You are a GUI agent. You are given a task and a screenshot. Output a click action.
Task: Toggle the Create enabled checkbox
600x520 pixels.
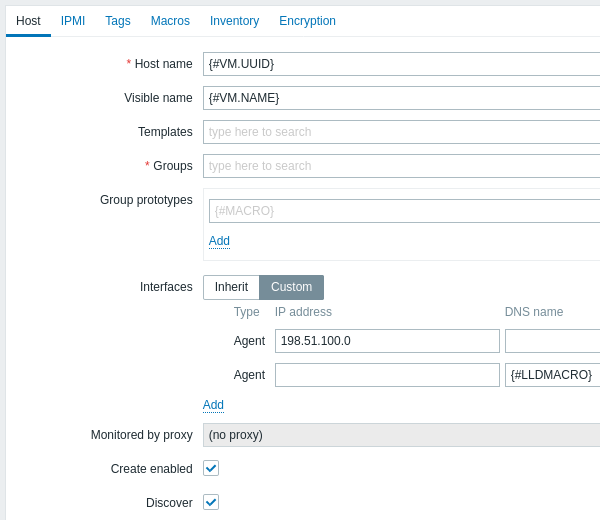click(211, 468)
